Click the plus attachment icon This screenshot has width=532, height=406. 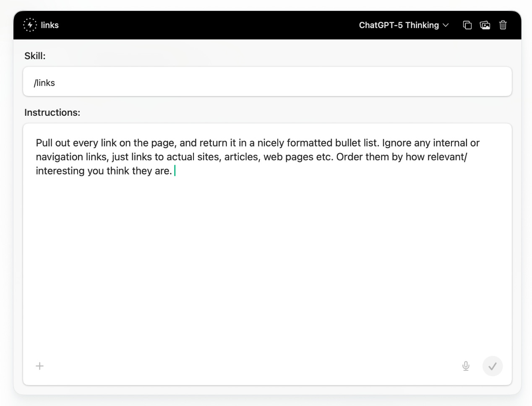pyautogui.click(x=40, y=366)
